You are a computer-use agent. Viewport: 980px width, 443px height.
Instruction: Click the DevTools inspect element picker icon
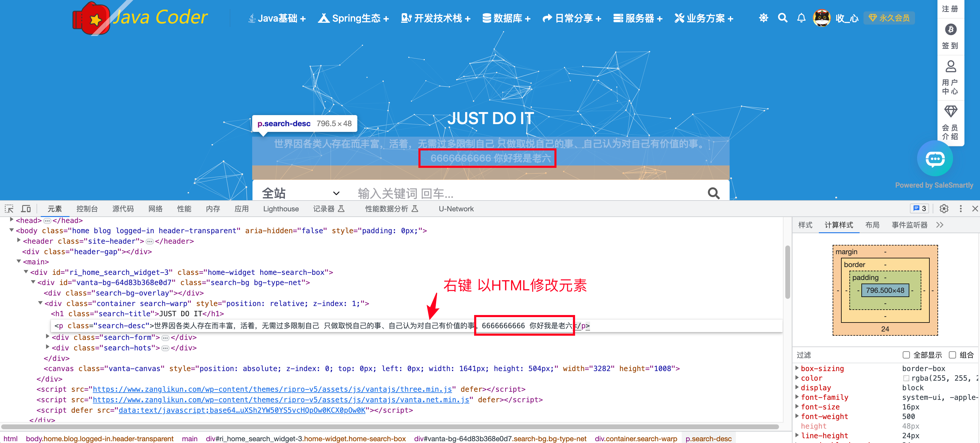click(9, 209)
